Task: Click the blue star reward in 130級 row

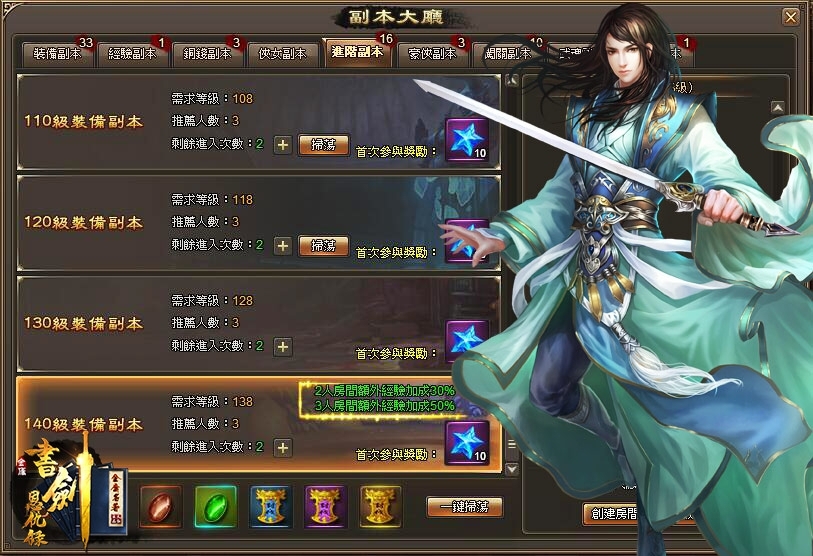Action: pos(467,341)
